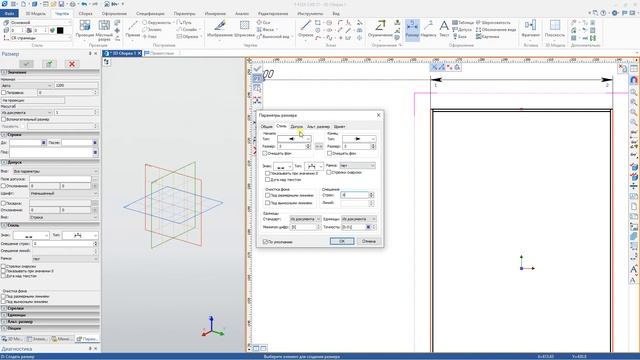Toggle Дуга над текстом checkbox in dialog
Viewport: 640px width, 360px height.
[x=267, y=180]
